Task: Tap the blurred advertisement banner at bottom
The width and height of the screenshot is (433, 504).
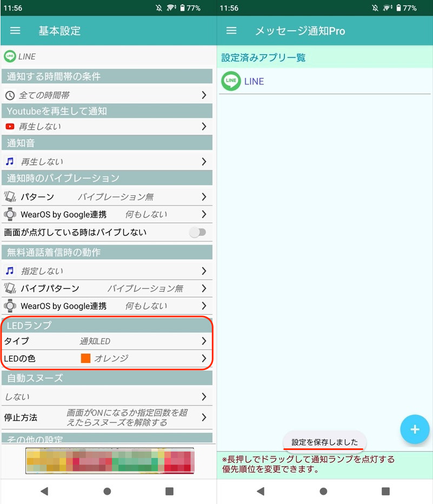Action: (x=109, y=461)
